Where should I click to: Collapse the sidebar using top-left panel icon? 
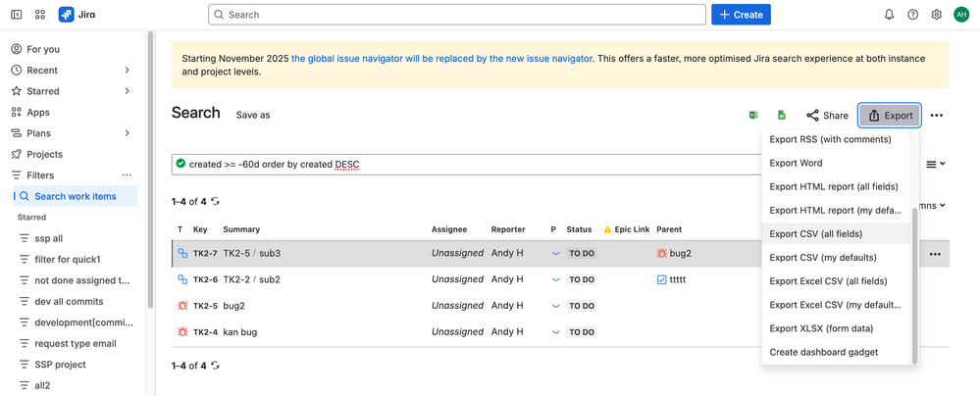[17, 15]
